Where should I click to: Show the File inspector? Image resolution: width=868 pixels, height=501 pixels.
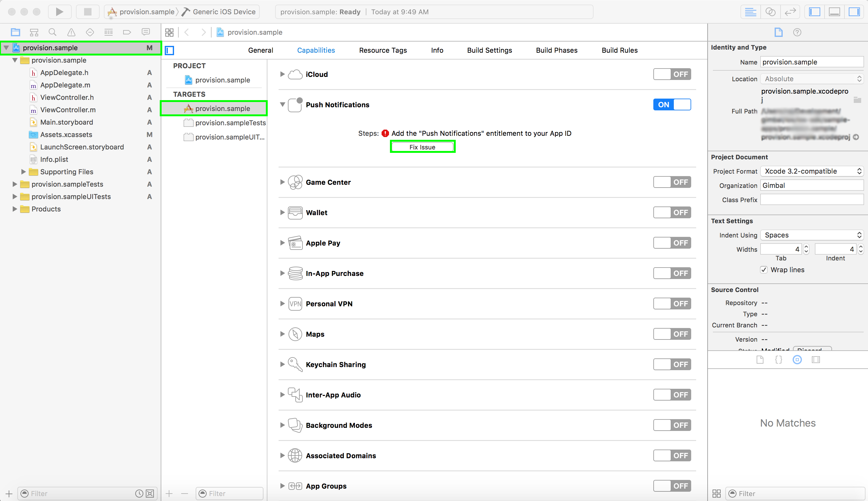click(778, 32)
